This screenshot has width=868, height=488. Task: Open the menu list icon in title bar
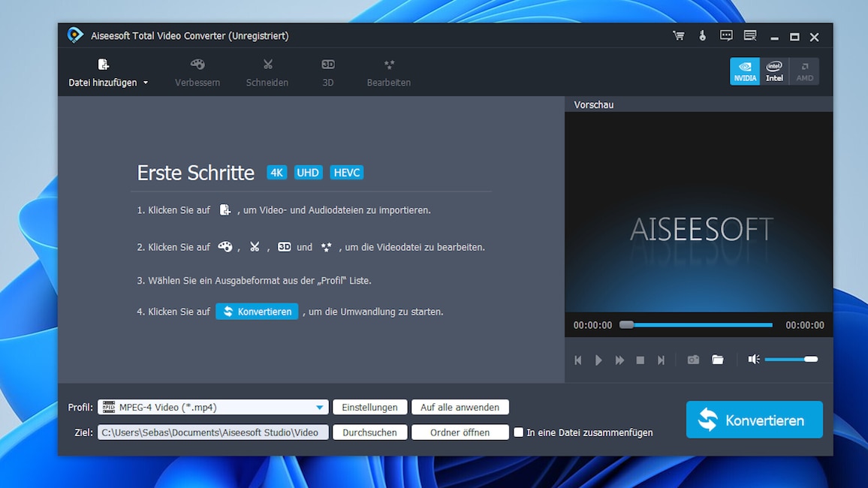[x=750, y=36]
